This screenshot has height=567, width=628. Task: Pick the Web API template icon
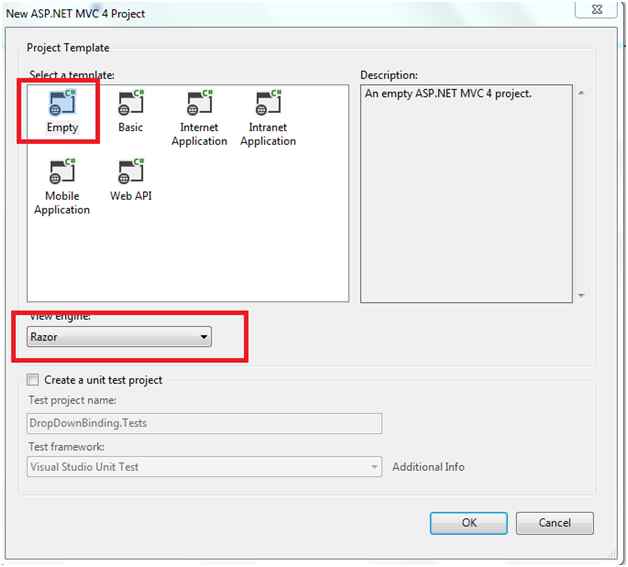131,171
